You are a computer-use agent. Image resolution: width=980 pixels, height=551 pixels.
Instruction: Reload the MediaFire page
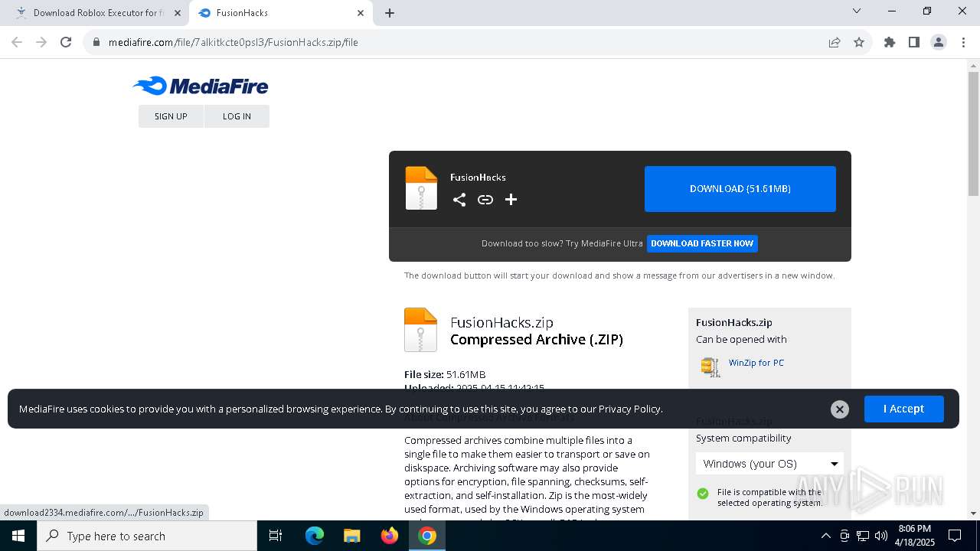coord(66,42)
